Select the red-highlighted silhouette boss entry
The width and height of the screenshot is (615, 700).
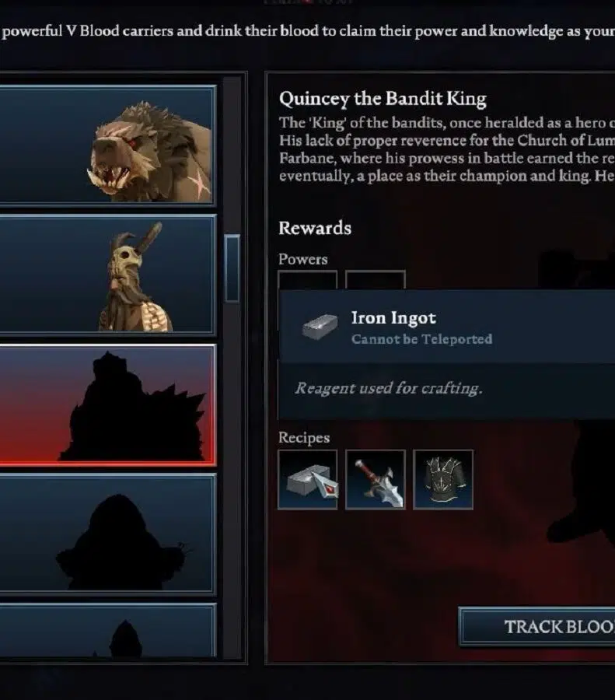pos(107,405)
